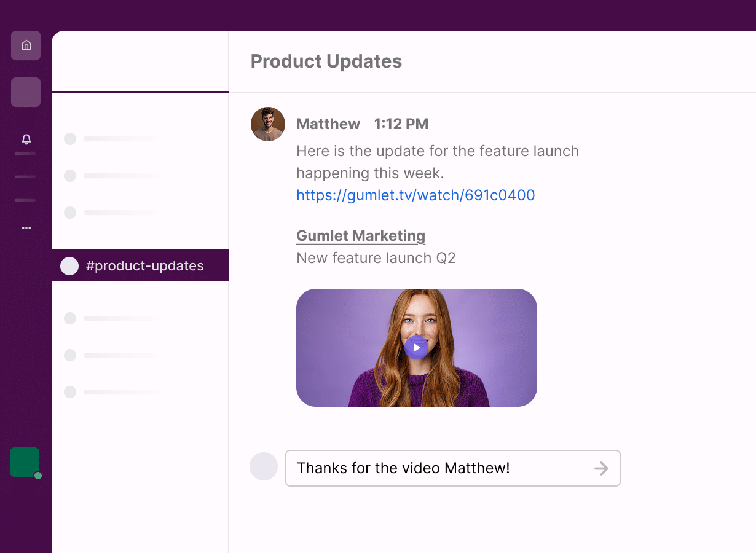756x553 pixels.
Task: Click Matthew's profile avatar
Action: (x=268, y=124)
